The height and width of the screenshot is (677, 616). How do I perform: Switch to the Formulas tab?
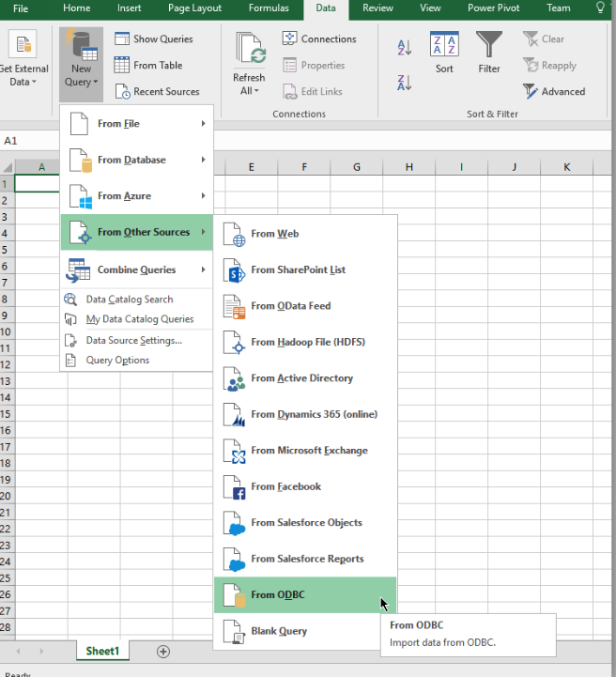click(269, 8)
